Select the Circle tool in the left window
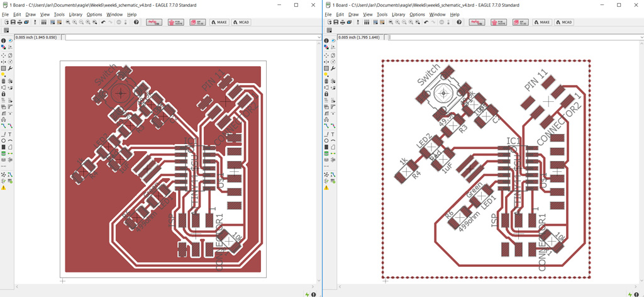The image size is (644, 297). pyautogui.click(x=3, y=140)
